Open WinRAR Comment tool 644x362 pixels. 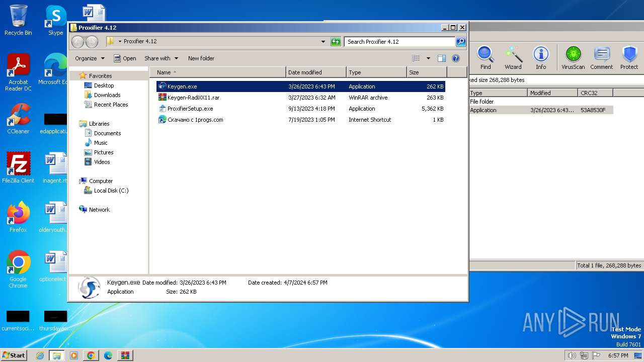[x=602, y=57]
